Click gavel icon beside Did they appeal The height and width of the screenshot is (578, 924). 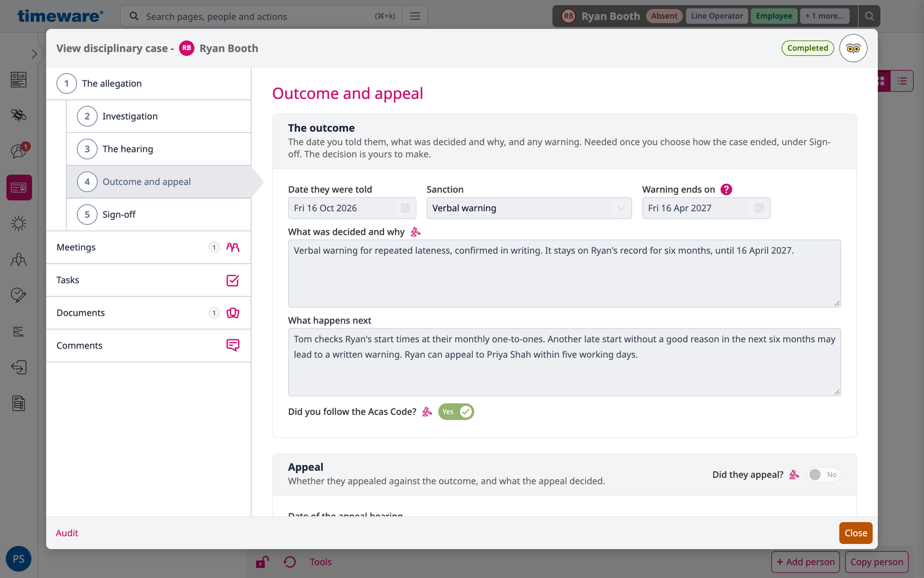[x=794, y=475]
